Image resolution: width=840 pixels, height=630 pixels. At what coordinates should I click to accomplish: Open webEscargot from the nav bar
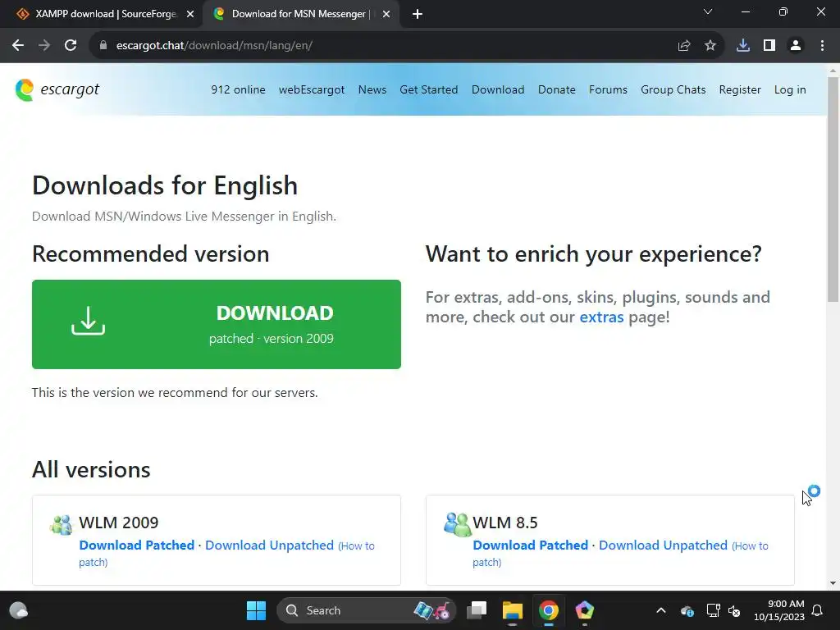click(x=311, y=89)
